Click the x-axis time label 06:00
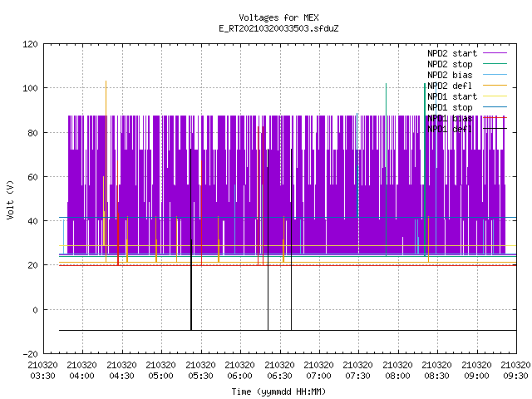Image resolution: width=532 pixels, height=399 pixels. coord(240,376)
